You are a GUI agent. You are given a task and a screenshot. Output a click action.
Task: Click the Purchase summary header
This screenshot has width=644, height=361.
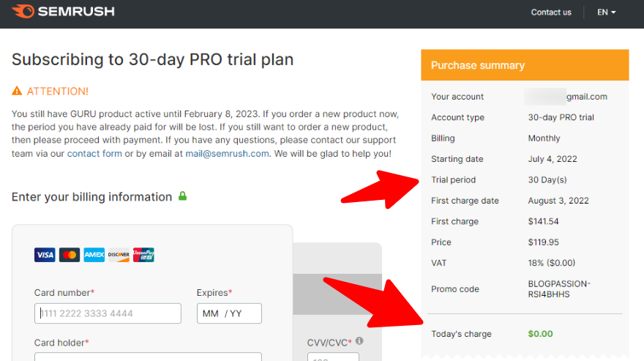525,65
